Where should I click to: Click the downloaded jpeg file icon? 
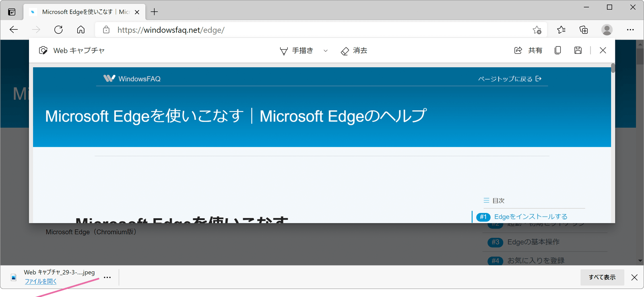coord(14,277)
